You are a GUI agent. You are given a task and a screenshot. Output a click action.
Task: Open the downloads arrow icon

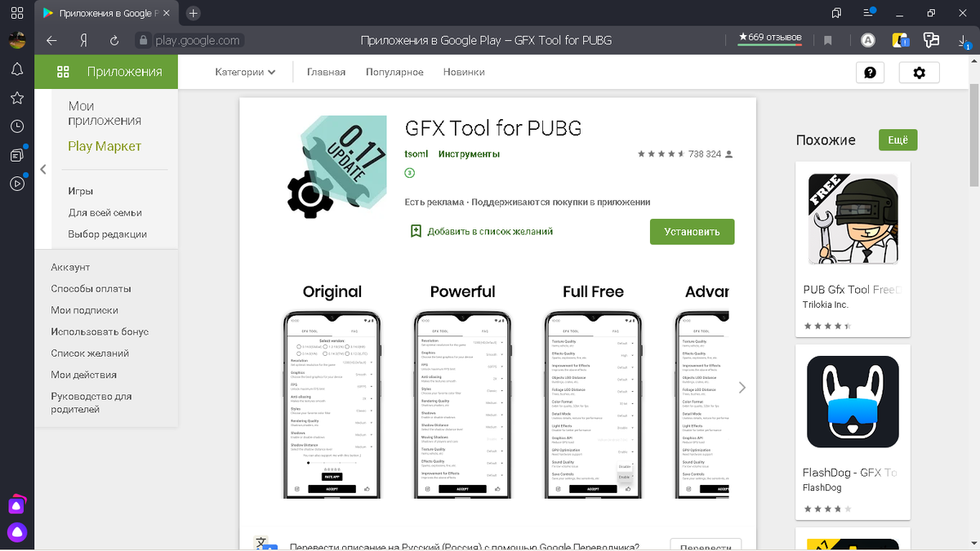(x=964, y=41)
